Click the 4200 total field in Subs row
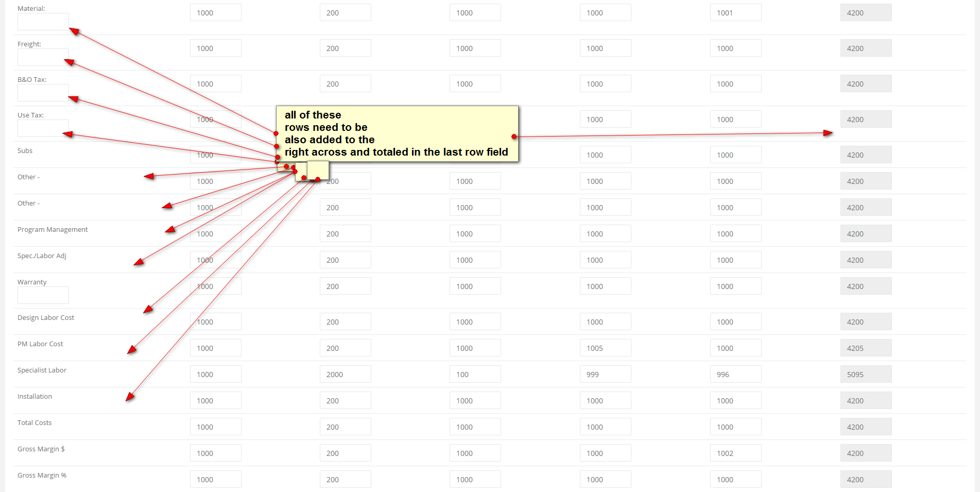Image resolution: width=980 pixels, height=492 pixels. [866, 155]
